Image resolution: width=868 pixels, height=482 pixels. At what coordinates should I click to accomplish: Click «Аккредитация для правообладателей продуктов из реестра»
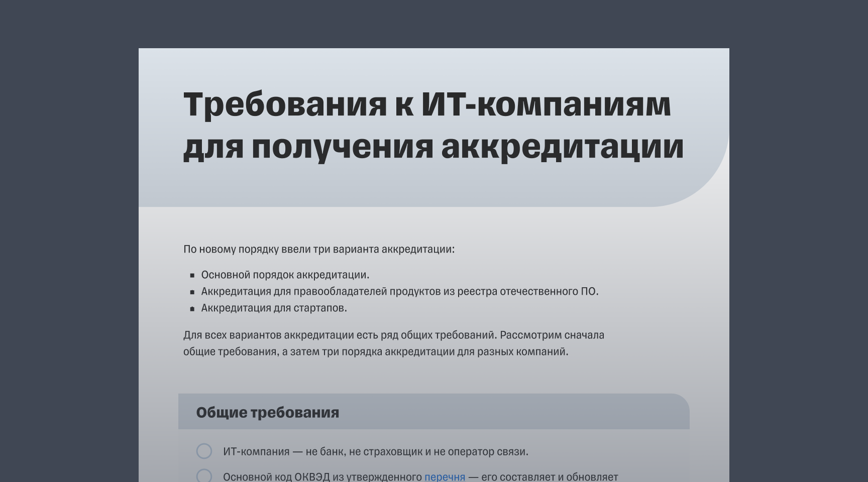[x=400, y=292]
